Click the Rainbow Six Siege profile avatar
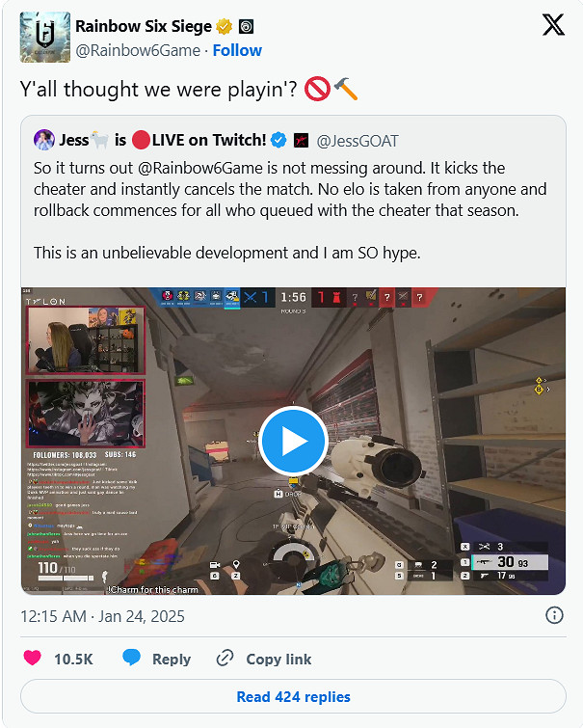The height and width of the screenshot is (728, 583). click(x=45, y=38)
